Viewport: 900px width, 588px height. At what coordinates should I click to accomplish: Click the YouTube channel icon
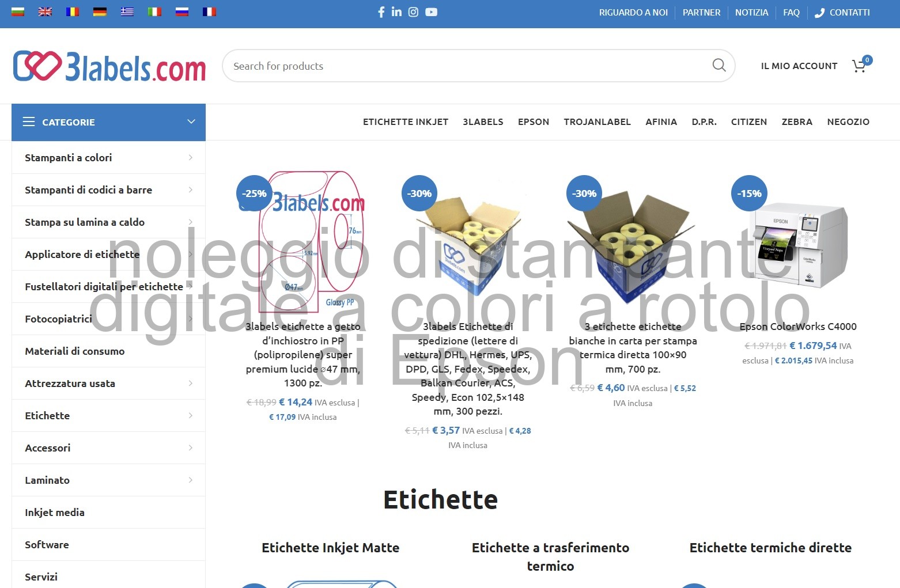[x=431, y=12]
